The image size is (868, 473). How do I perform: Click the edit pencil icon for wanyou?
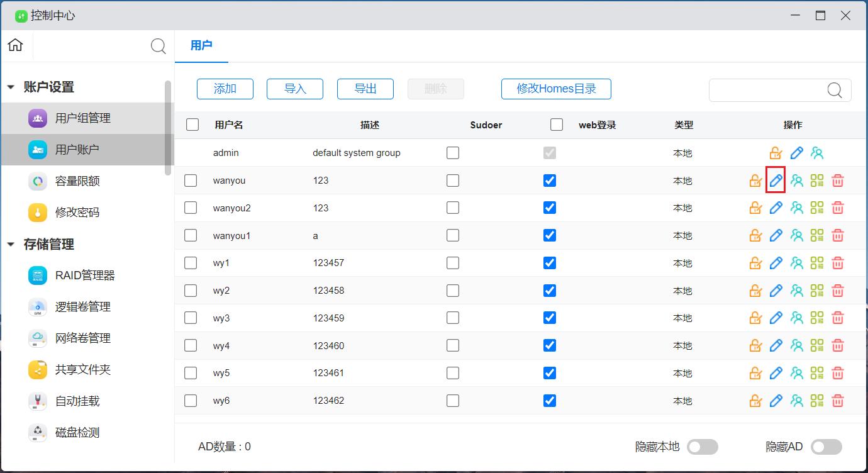click(x=776, y=181)
